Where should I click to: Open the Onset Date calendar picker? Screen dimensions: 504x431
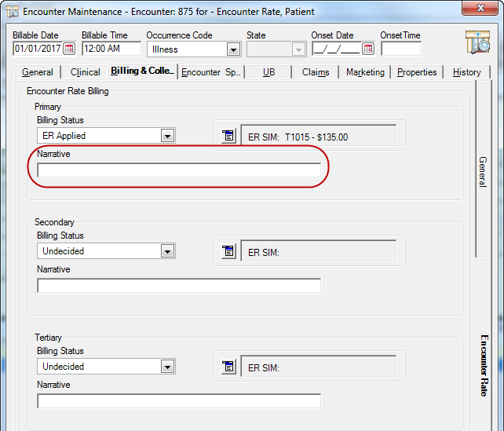click(368, 49)
